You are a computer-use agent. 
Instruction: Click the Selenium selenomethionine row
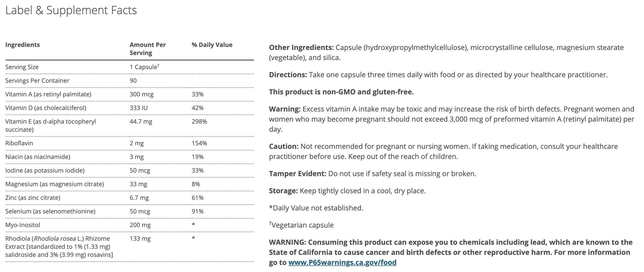click(x=50, y=211)
